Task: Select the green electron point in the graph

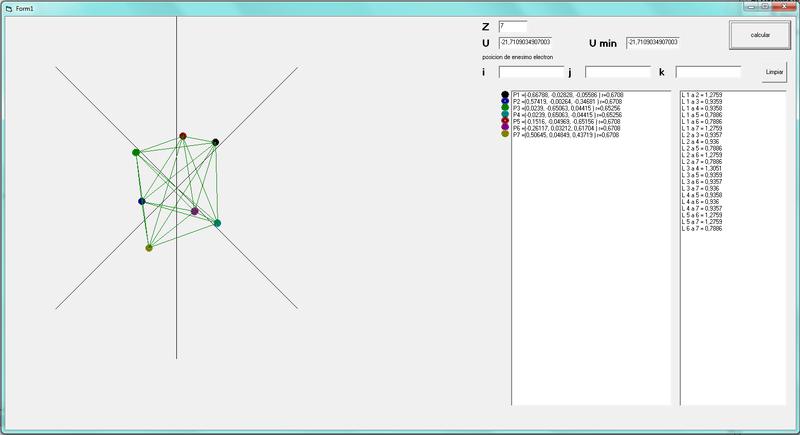Action: 136,152
